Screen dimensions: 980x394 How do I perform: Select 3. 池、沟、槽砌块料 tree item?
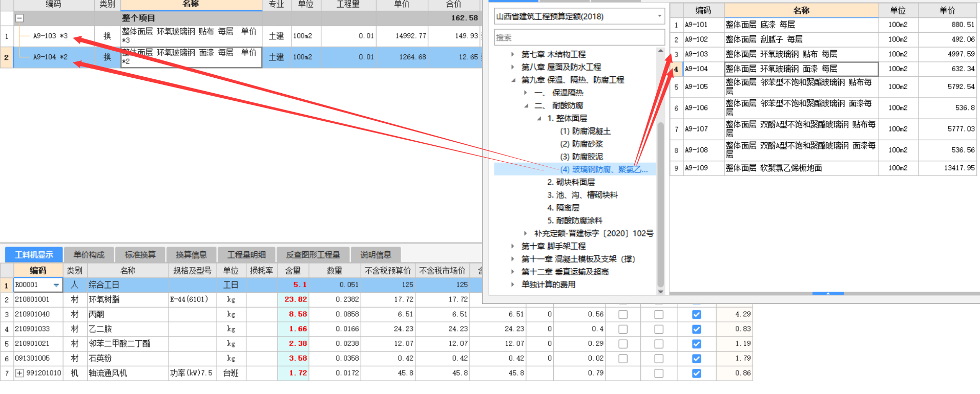582,195
